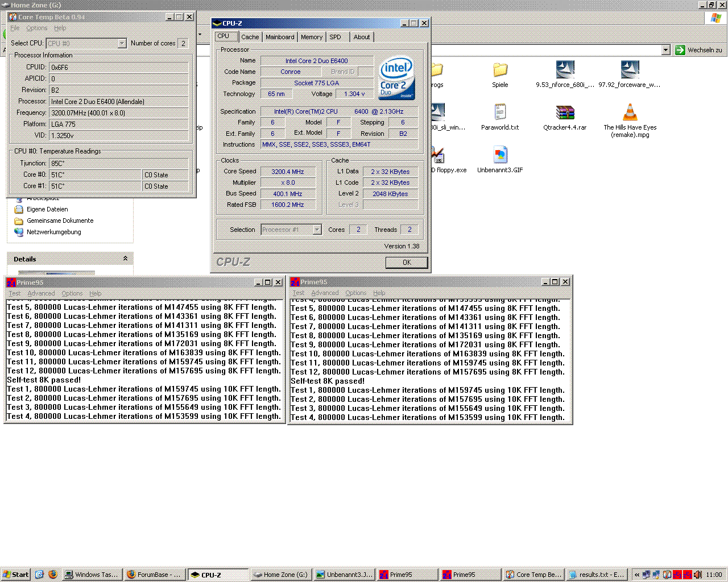Switch to results.txt taskbar button

pyautogui.click(x=597, y=575)
